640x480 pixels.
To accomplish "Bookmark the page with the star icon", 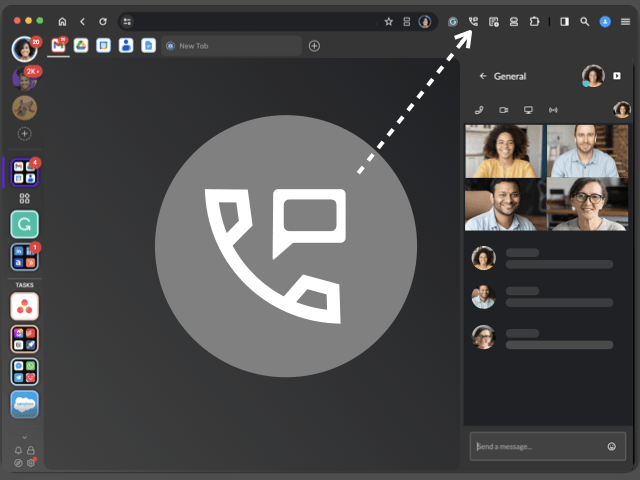I will (389, 22).
